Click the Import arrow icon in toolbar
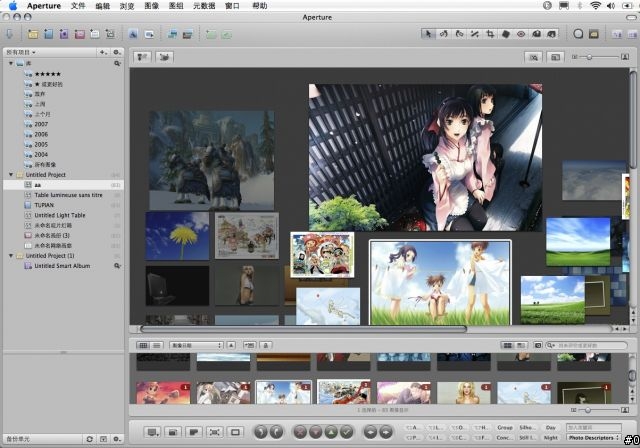 coord(9,34)
